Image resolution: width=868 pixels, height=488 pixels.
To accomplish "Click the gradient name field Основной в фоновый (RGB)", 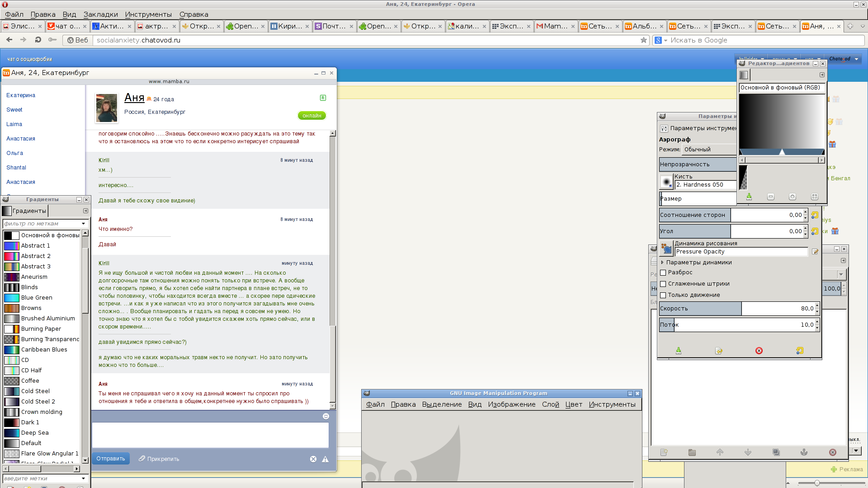I will click(782, 88).
